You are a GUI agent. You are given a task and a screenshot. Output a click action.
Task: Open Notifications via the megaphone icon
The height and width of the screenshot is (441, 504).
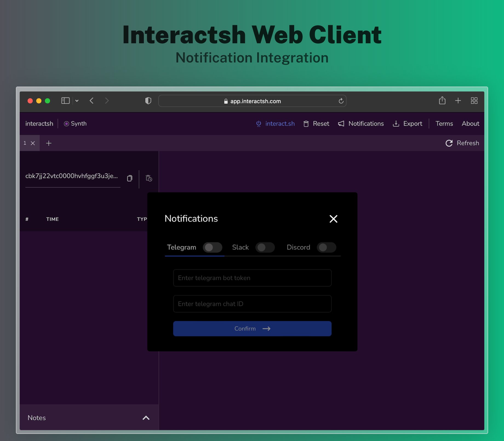coord(341,124)
